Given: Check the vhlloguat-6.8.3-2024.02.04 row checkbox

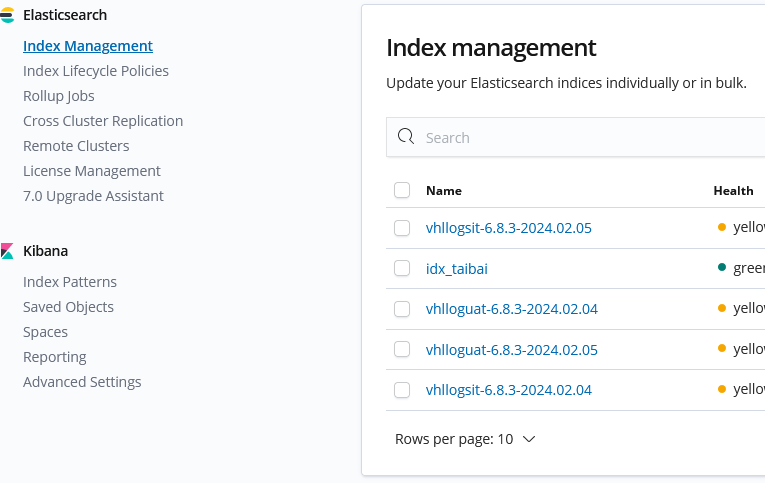Looking at the screenshot, I should pos(402,309).
